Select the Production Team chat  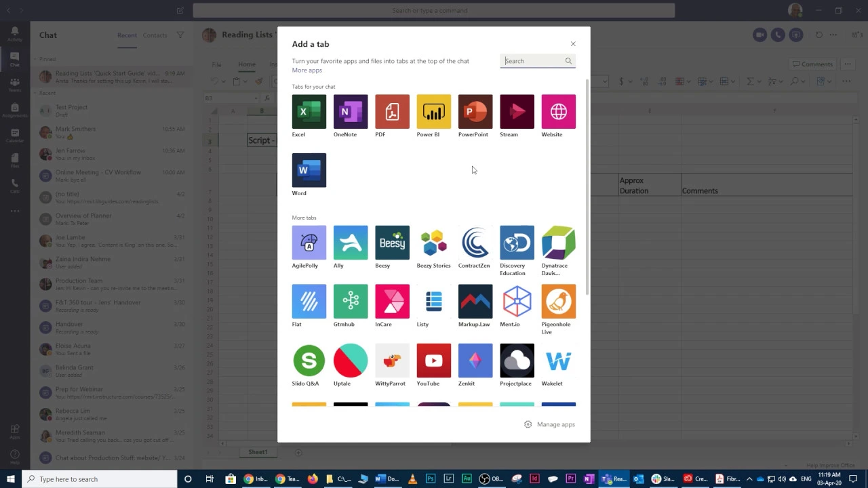point(112,284)
